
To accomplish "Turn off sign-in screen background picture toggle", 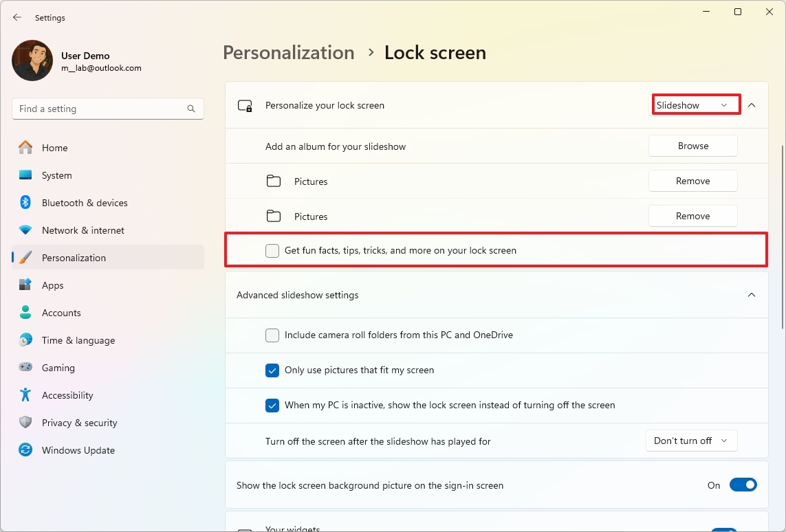I will point(743,485).
